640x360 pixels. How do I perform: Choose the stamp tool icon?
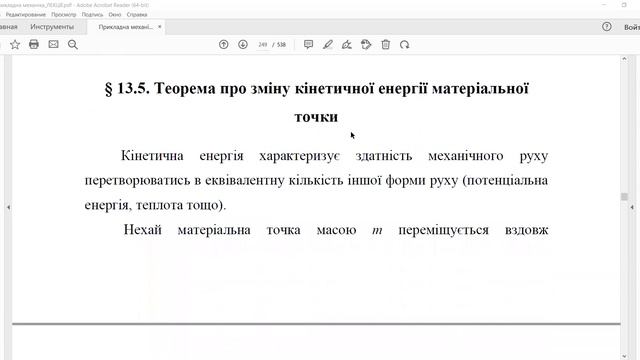(x=366, y=44)
